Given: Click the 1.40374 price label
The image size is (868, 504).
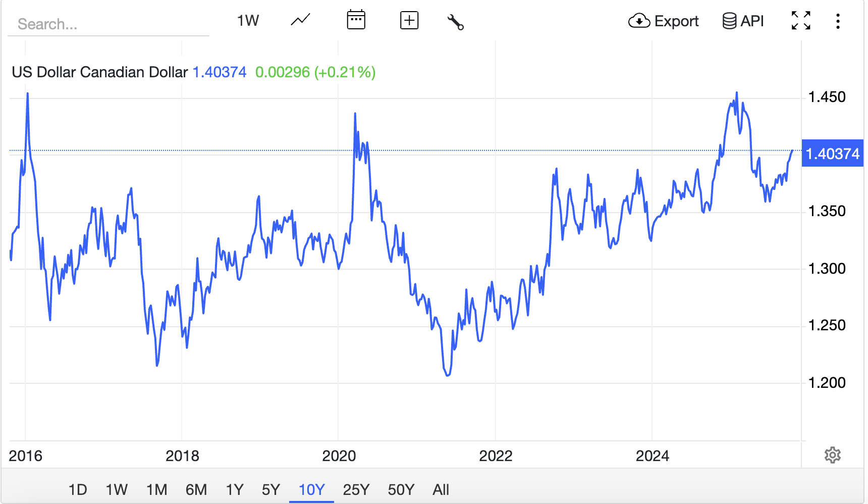Looking at the screenshot, I should (832, 154).
